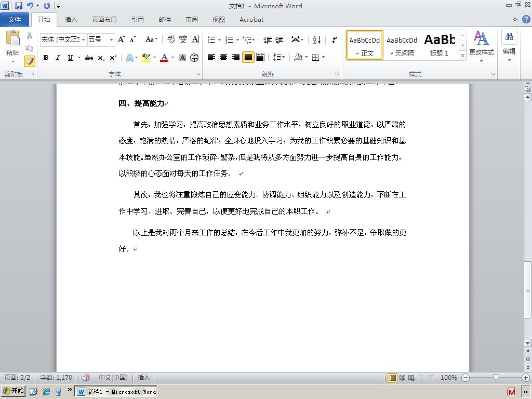Center align text icon
This screenshot has width=532, height=399.
click(x=223, y=57)
